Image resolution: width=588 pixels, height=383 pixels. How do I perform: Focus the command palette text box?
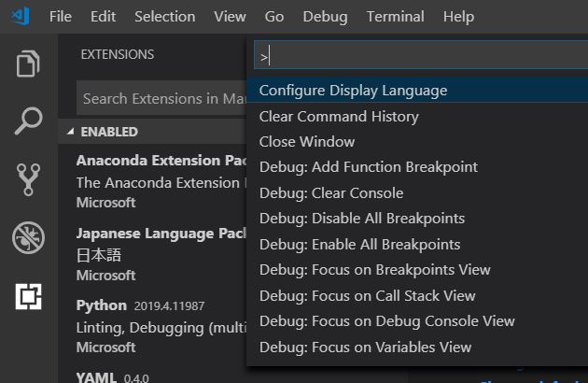(420, 57)
